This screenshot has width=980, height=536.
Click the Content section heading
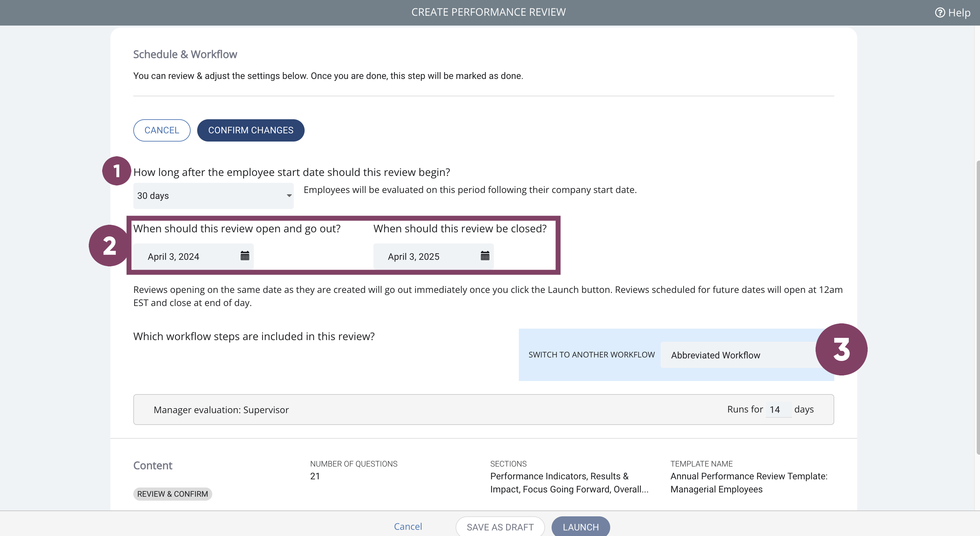pos(153,465)
